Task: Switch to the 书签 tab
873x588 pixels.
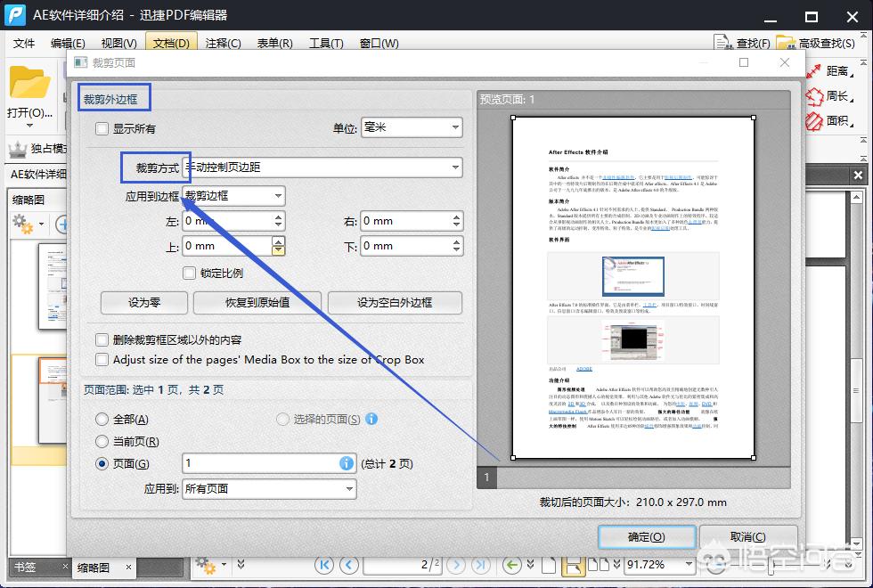Action: click(25, 568)
